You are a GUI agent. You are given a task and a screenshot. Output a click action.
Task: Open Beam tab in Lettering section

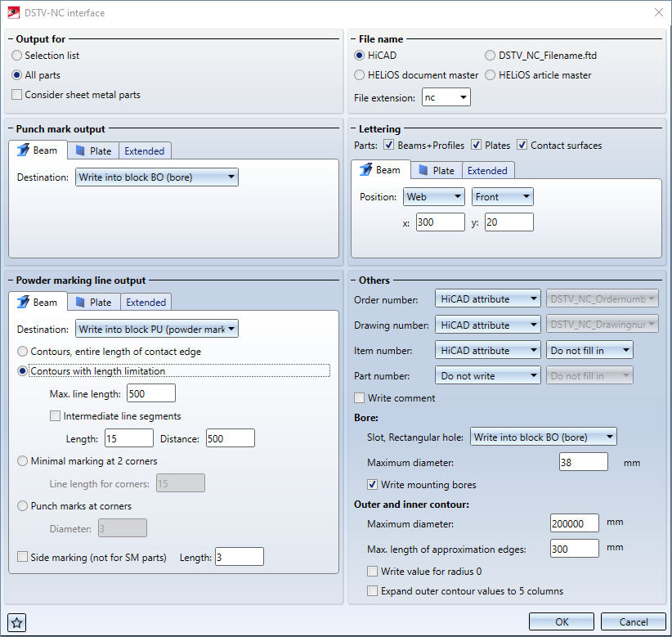[381, 170]
